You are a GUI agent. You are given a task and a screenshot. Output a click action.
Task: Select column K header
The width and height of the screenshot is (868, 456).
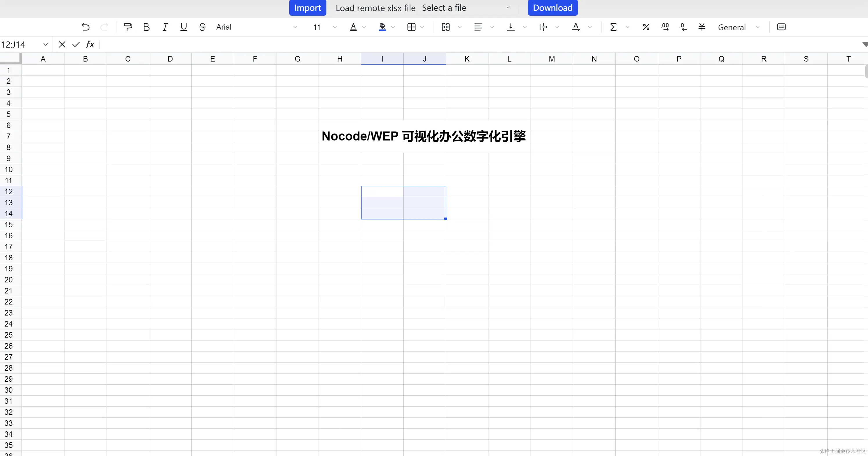tap(467, 59)
